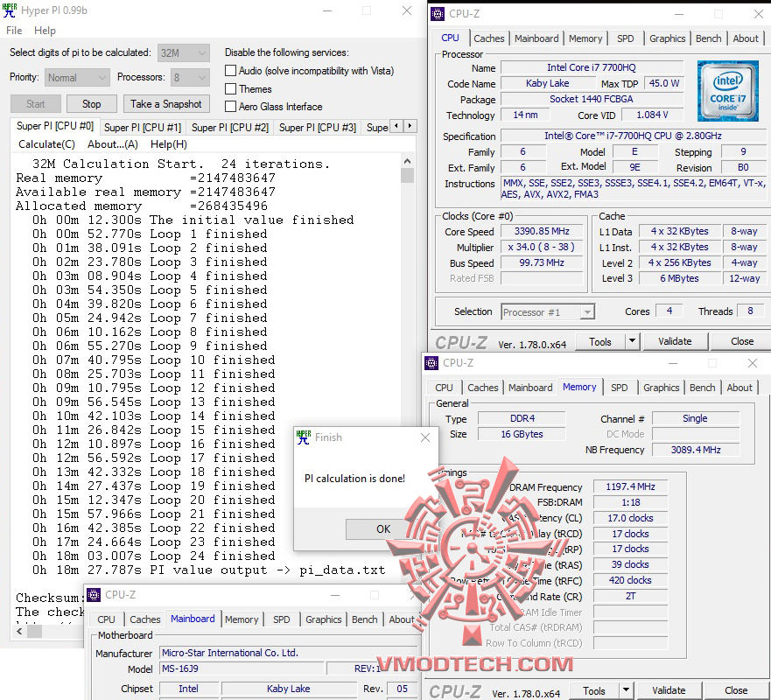Switch to Bench tab in top CPU-Z window
Screen dimensions: 771x700
point(709,38)
